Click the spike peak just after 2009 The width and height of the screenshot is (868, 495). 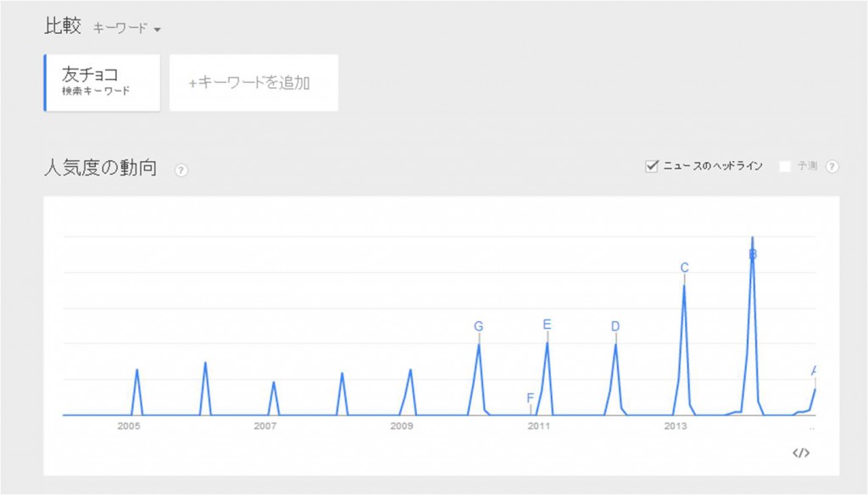[410, 370]
